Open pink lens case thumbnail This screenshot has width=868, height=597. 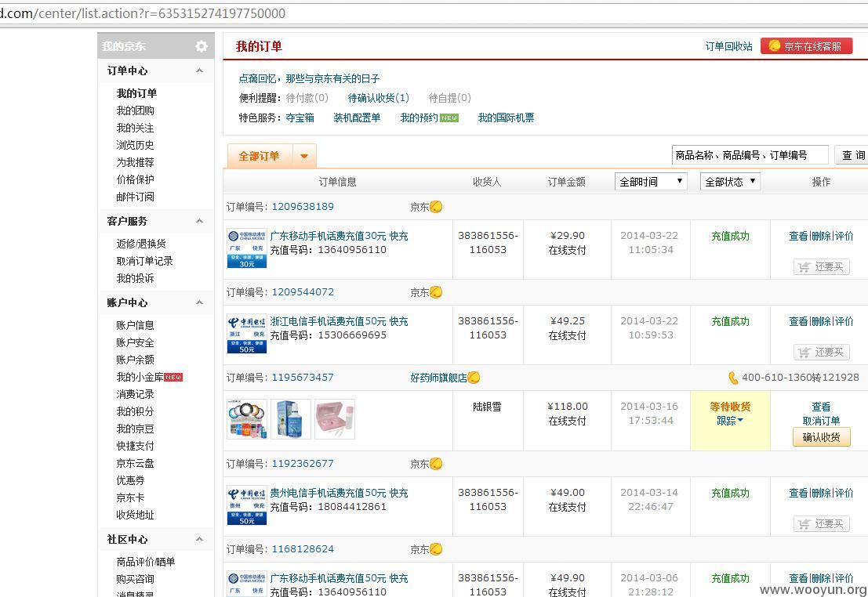click(334, 419)
